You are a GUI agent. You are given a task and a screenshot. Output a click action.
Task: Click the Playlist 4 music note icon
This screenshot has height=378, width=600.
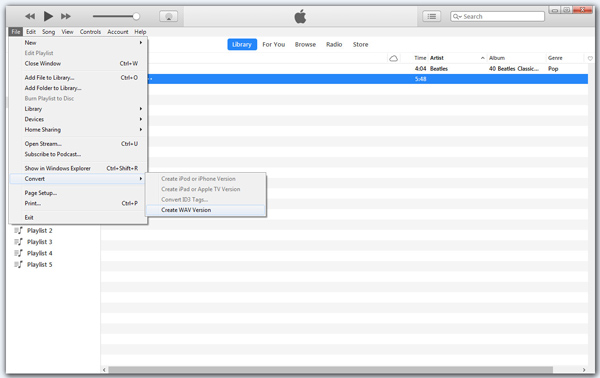point(18,253)
